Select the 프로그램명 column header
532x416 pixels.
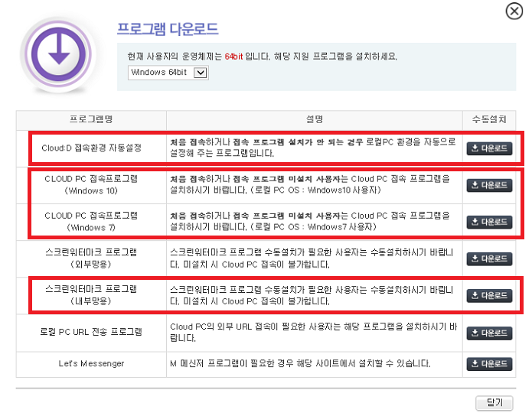[x=91, y=120]
